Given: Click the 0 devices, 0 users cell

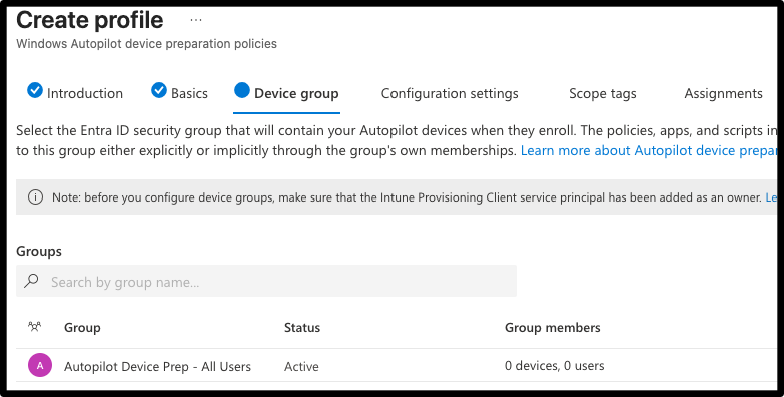Looking at the screenshot, I should point(554,366).
